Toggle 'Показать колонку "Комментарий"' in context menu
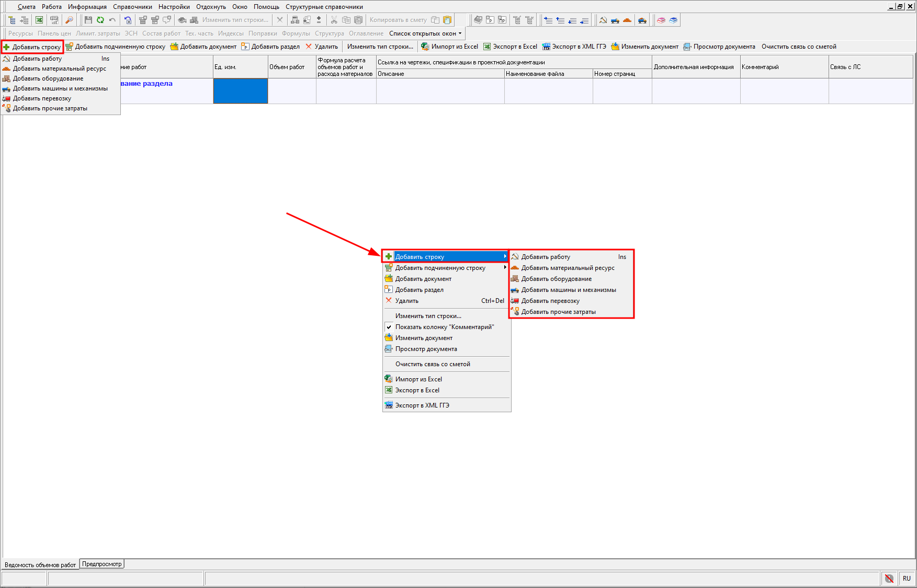This screenshot has width=917, height=588. 444,327
